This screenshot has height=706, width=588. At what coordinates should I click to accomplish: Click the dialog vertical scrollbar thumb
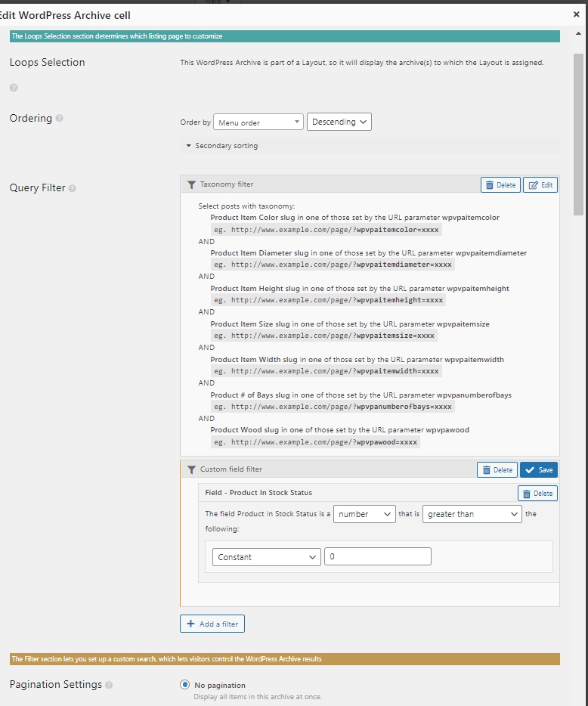(x=578, y=135)
